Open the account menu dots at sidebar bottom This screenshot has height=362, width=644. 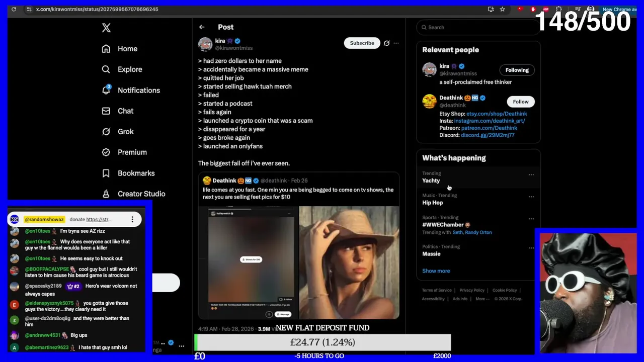pos(182,346)
